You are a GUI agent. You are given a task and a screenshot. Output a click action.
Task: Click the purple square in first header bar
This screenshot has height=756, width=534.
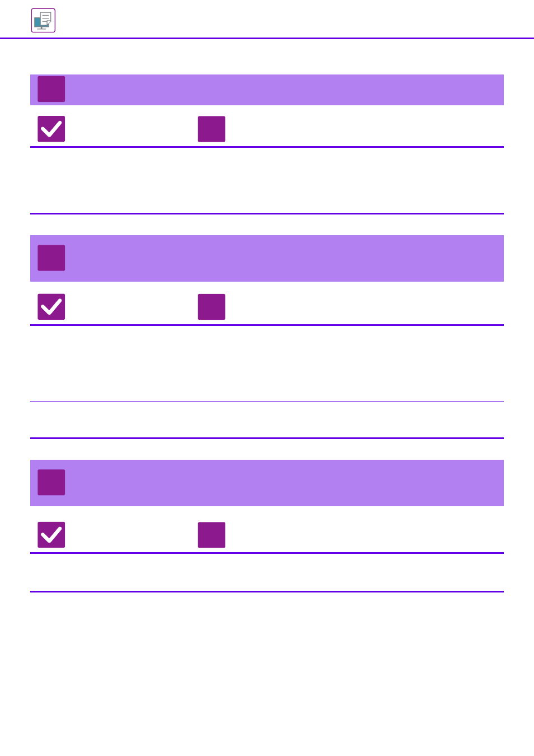pyautogui.click(x=51, y=89)
